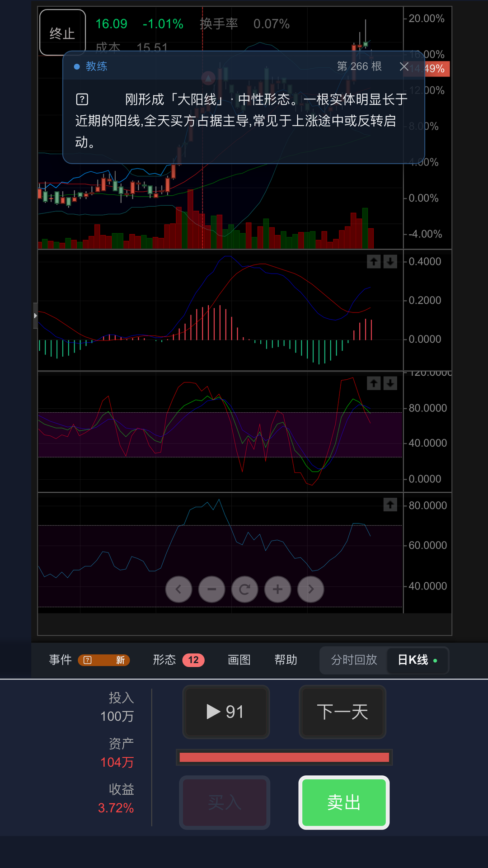This screenshot has width=488, height=868.
Task: Tap the 买入 buy button
Action: click(x=225, y=802)
